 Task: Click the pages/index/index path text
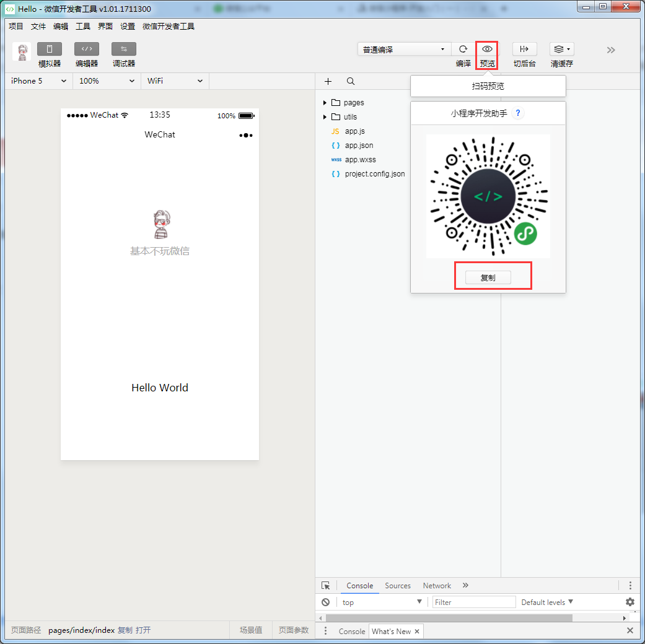[81, 630]
